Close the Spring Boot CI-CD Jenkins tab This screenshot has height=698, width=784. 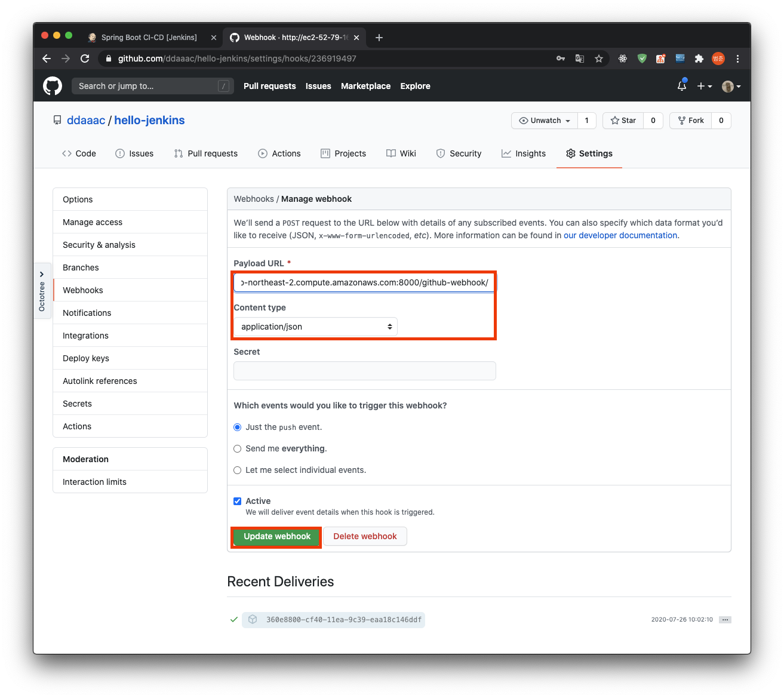[214, 38]
